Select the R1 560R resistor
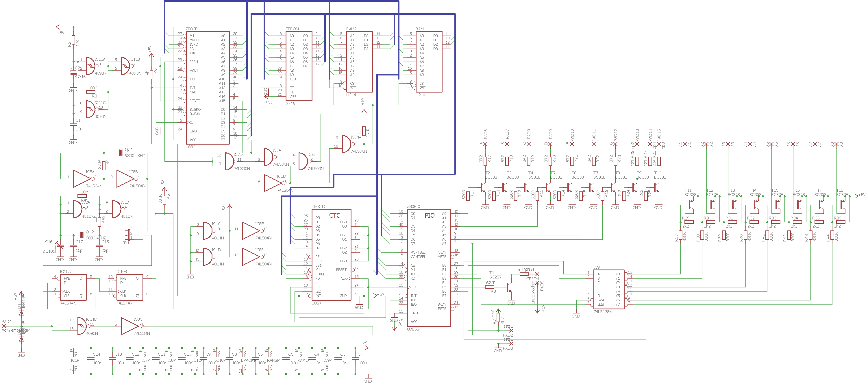 pyautogui.click(x=364, y=131)
